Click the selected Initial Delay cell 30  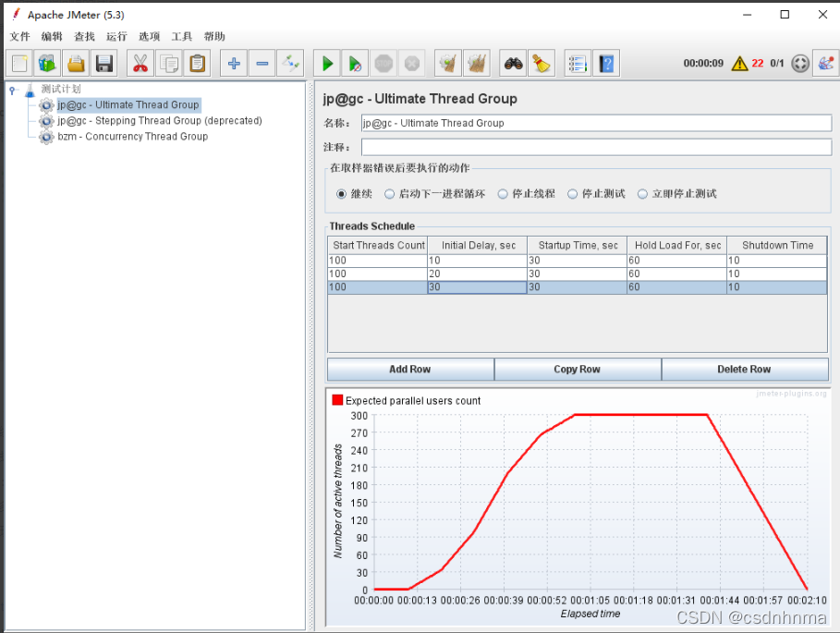(x=478, y=287)
